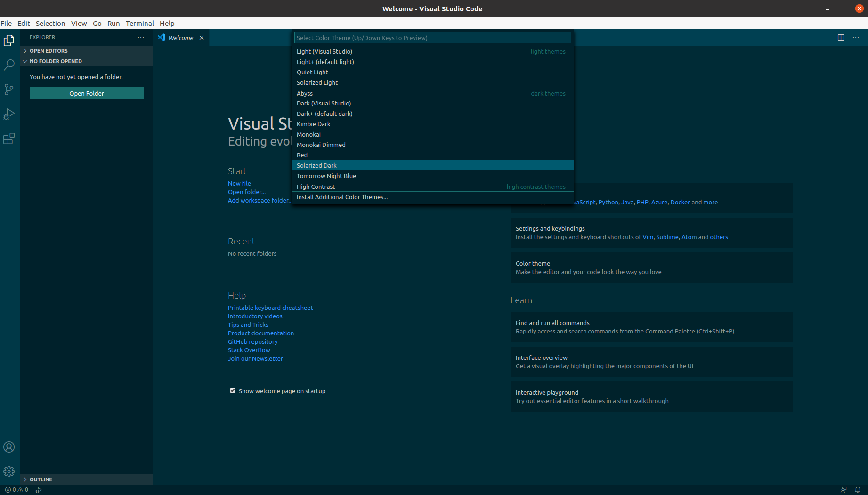Open the Stack Overflow link

click(249, 350)
